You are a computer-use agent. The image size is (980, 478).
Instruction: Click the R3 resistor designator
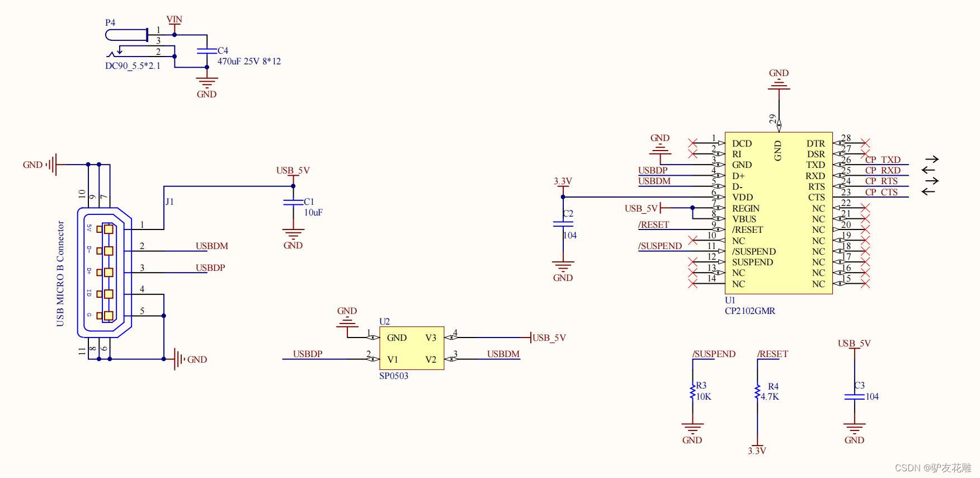pyautogui.click(x=701, y=385)
